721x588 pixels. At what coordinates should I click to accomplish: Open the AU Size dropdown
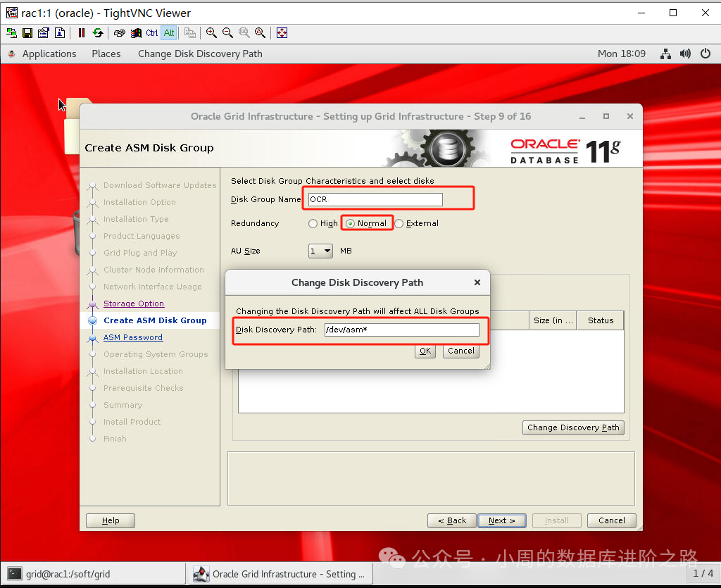click(320, 251)
